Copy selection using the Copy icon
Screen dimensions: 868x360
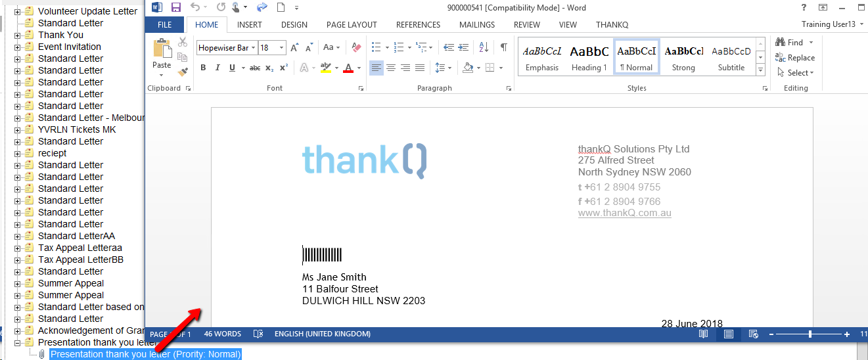point(183,57)
